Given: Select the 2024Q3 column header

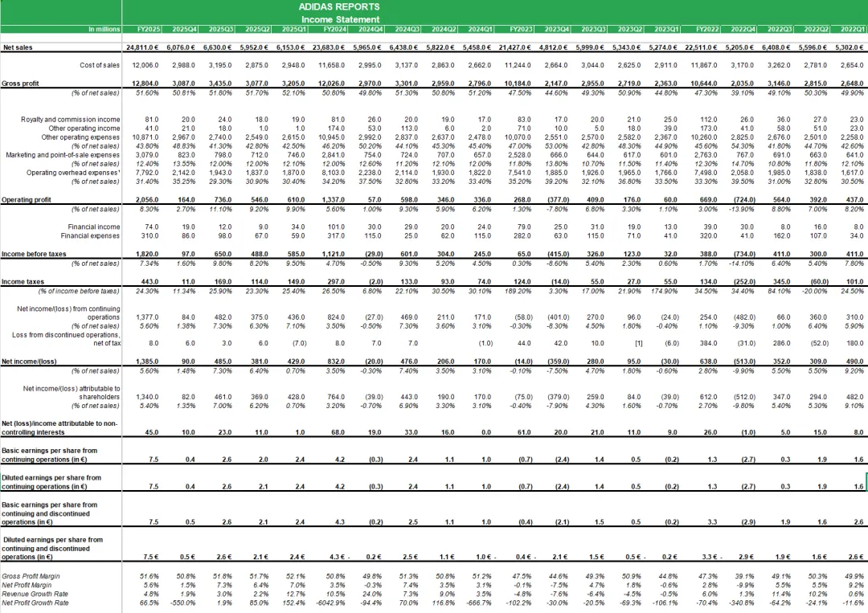Looking at the screenshot, I should tap(407, 29).
